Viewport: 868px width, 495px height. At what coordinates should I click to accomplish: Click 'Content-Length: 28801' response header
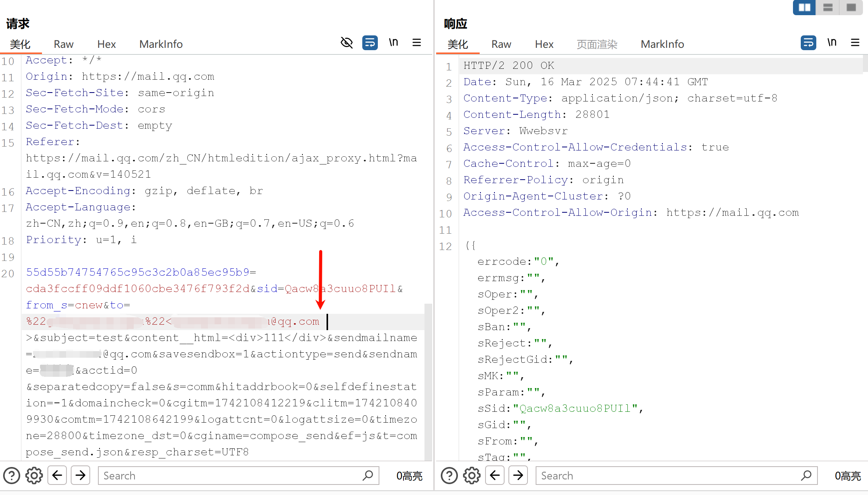[536, 115]
